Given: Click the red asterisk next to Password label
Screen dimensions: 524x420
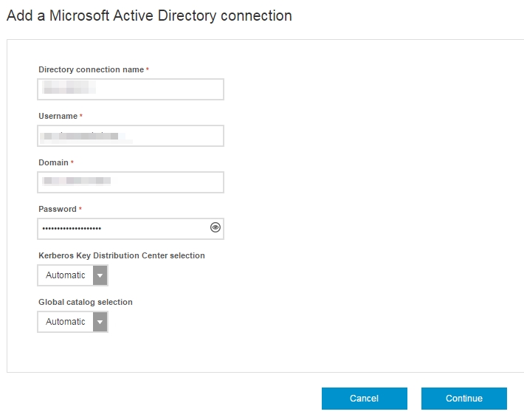Looking at the screenshot, I should pyautogui.click(x=80, y=209).
